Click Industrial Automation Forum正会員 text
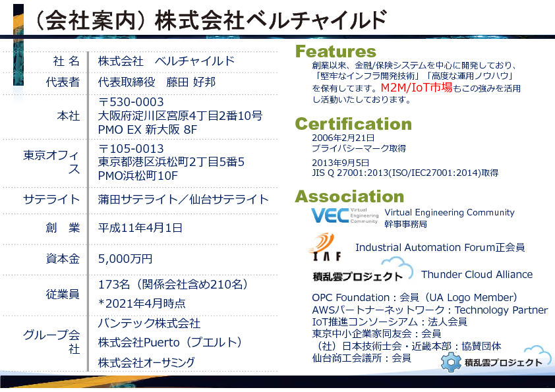 pos(440,248)
